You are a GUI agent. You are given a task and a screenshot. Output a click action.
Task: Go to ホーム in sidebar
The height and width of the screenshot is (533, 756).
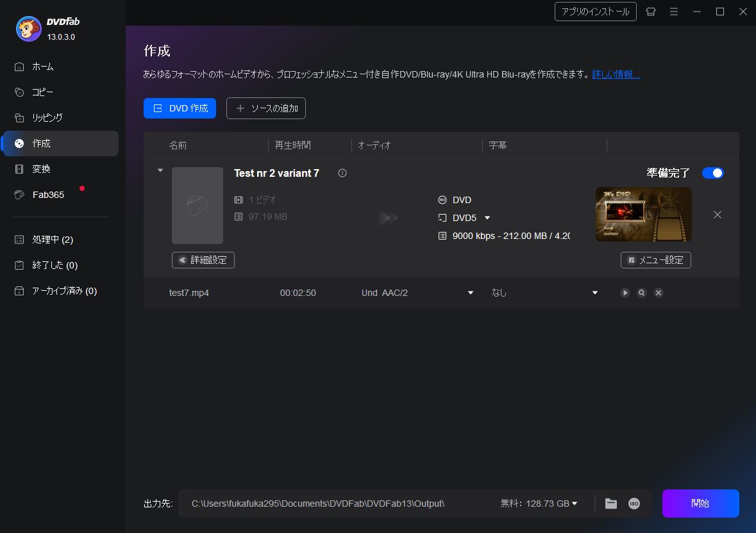pyautogui.click(x=61, y=67)
